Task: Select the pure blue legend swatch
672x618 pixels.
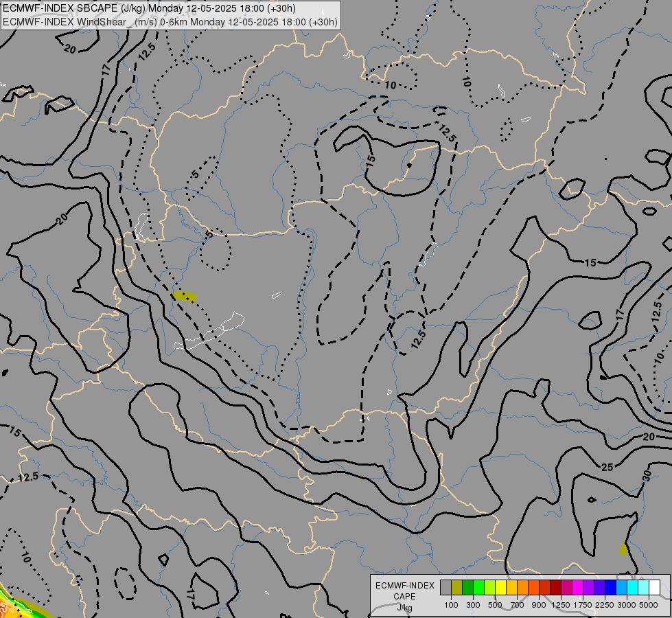Action: pyautogui.click(x=610, y=588)
